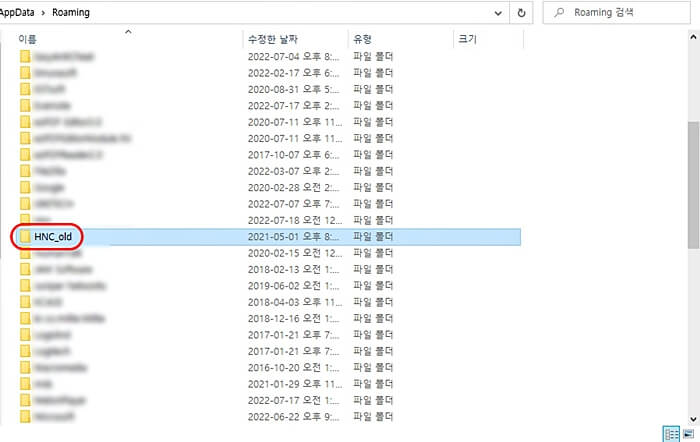
Task: Click folder icon in the 2019-06-02 row
Action: tap(25, 286)
